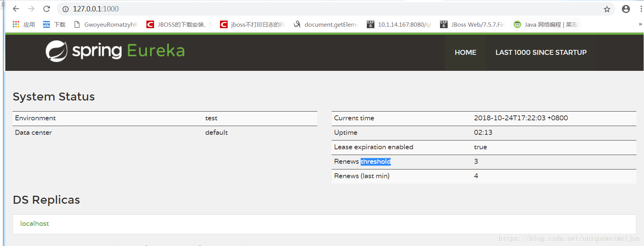This screenshot has width=644, height=246.
Task: Click the localhost replica link
Action: (34, 224)
